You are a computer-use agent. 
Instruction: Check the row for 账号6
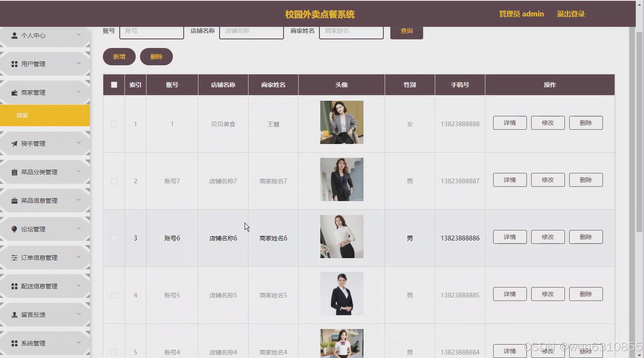tap(114, 238)
